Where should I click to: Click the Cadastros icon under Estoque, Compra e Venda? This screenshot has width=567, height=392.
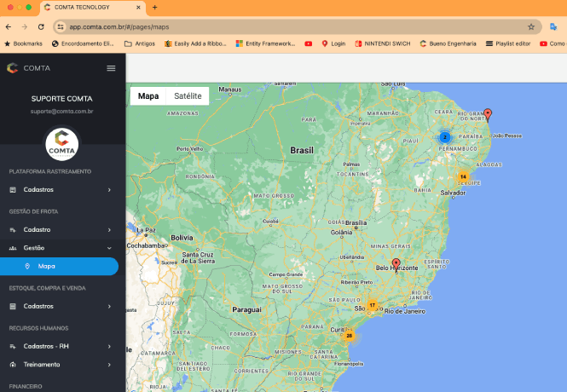click(x=13, y=307)
